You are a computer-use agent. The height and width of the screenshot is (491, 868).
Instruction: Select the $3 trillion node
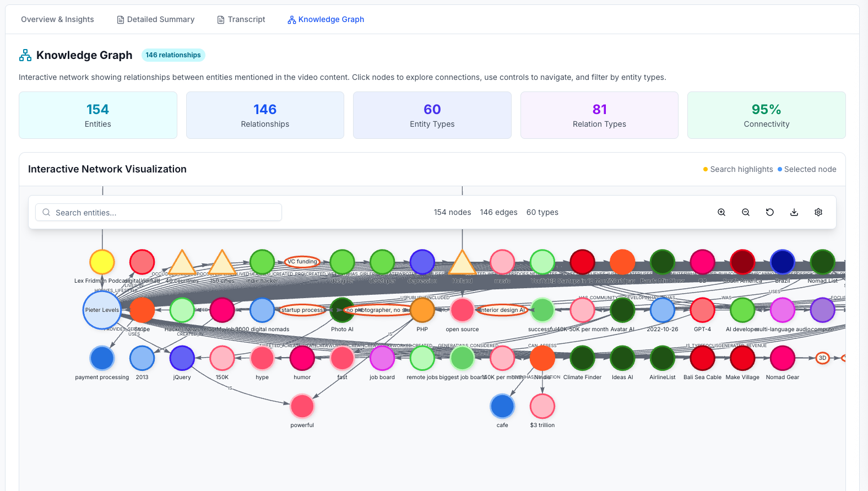click(542, 406)
